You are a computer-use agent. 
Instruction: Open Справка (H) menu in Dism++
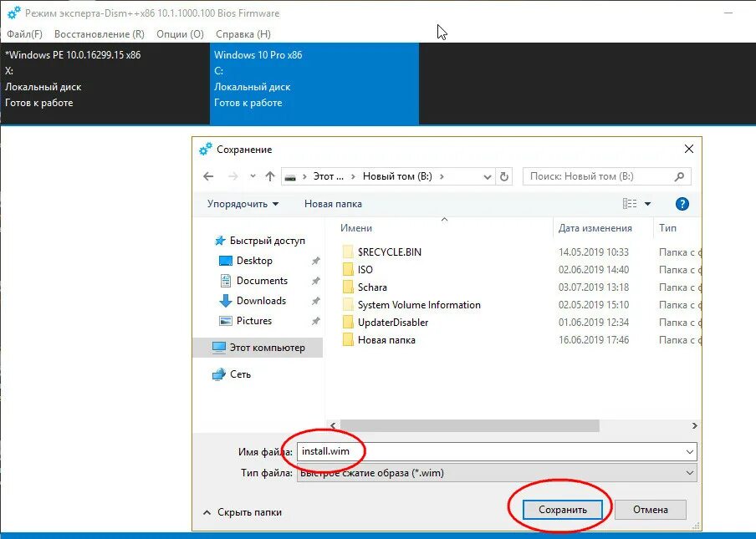[x=243, y=34]
